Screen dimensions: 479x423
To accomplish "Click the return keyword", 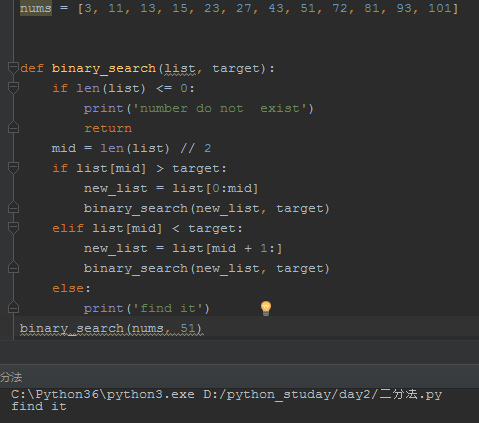I will click(108, 128).
